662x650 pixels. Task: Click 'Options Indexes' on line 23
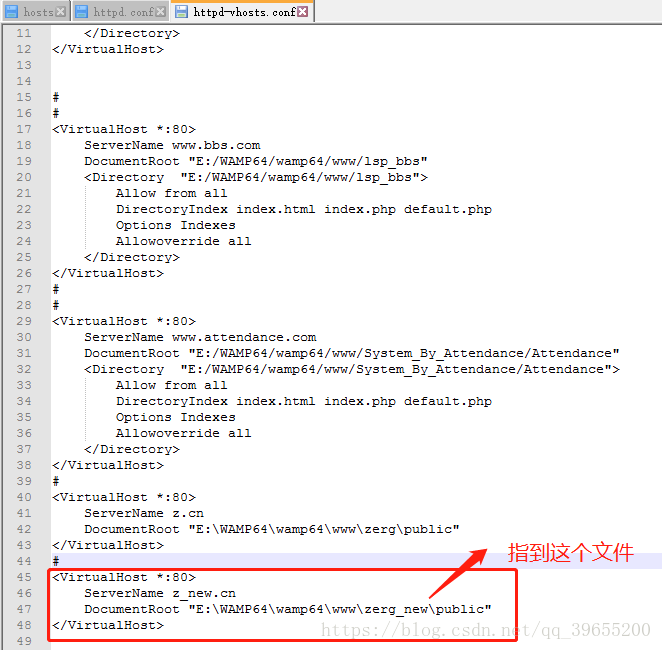coord(176,225)
